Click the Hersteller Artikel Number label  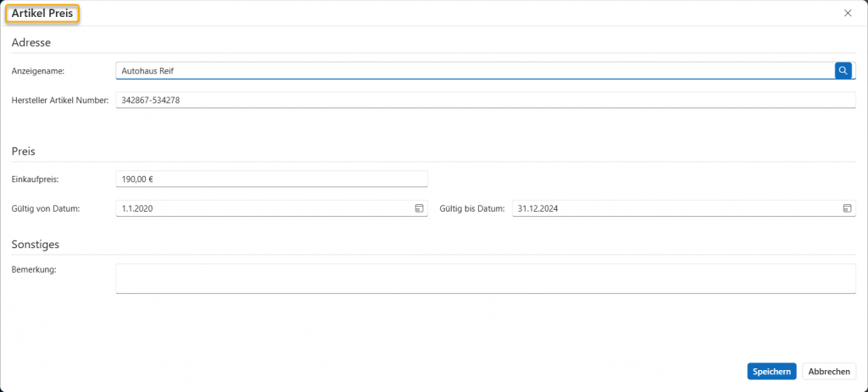click(x=60, y=101)
